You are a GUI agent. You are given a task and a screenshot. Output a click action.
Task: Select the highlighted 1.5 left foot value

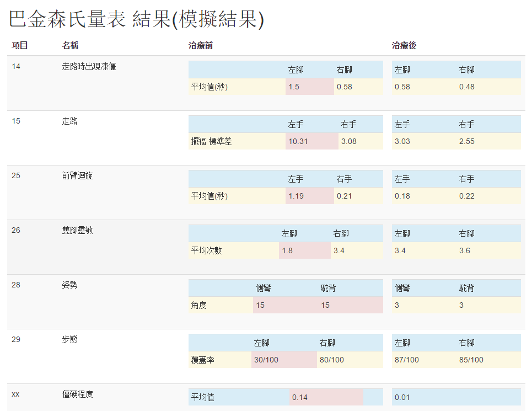coord(294,87)
